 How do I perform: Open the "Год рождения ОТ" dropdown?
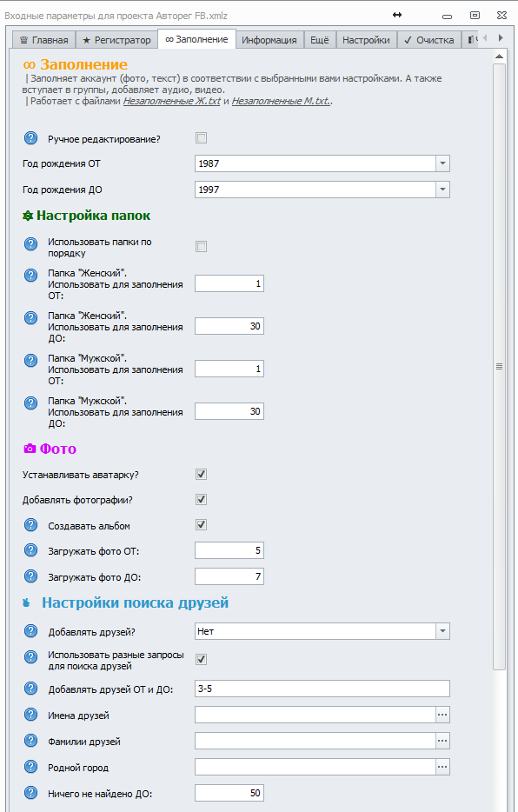tap(442, 163)
